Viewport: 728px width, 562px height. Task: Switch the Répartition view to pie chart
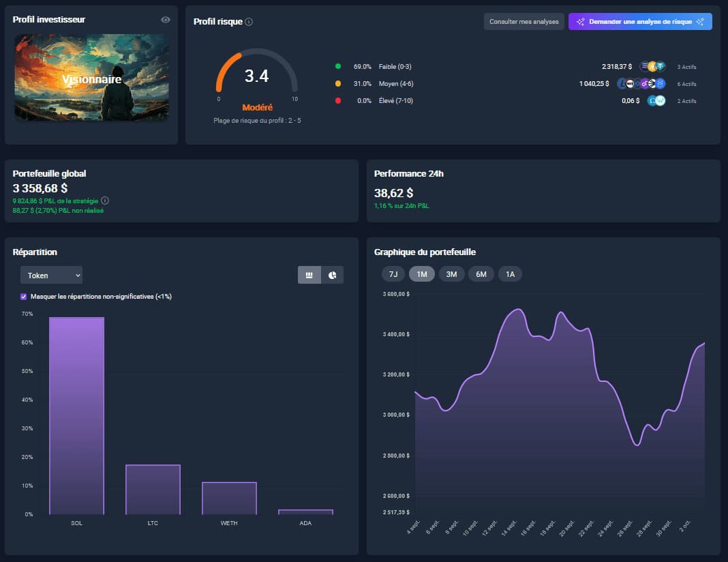tap(333, 275)
